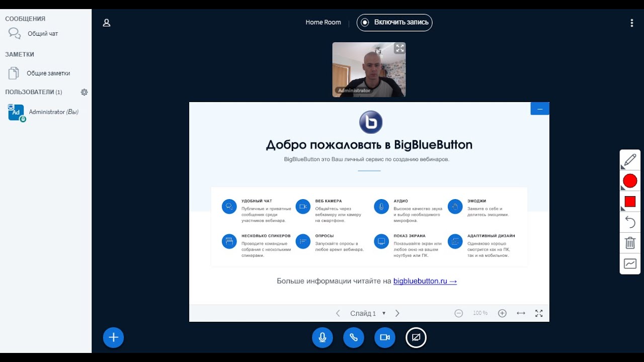This screenshot has width=644, height=362.
Task: Start screen sharing
Action: tap(416, 337)
